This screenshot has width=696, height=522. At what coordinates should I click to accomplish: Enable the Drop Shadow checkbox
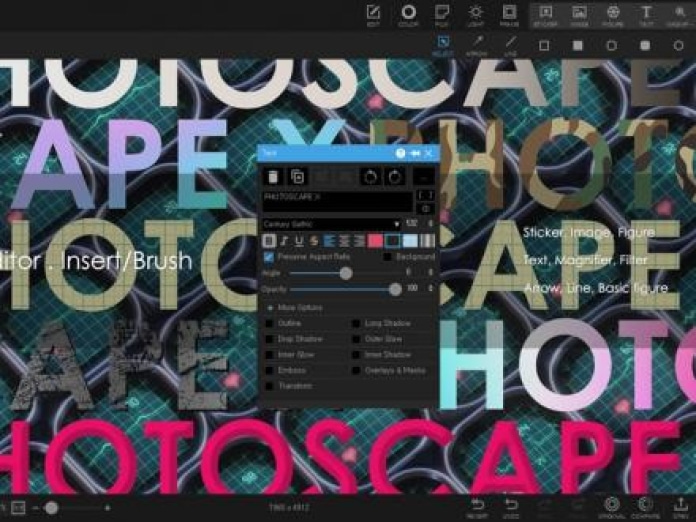[x=269, y=339]
